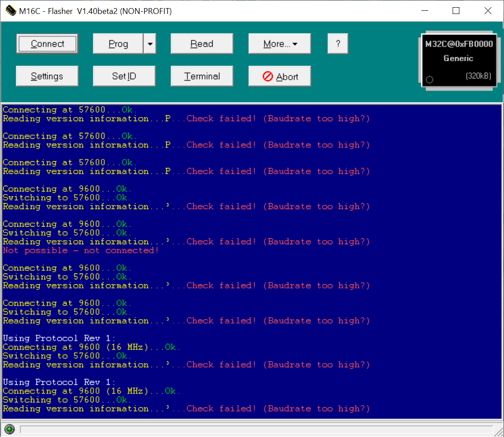Click the 'Not possible - not connected!' log line
Screen dimensions: 504x437
pos(81,250)
